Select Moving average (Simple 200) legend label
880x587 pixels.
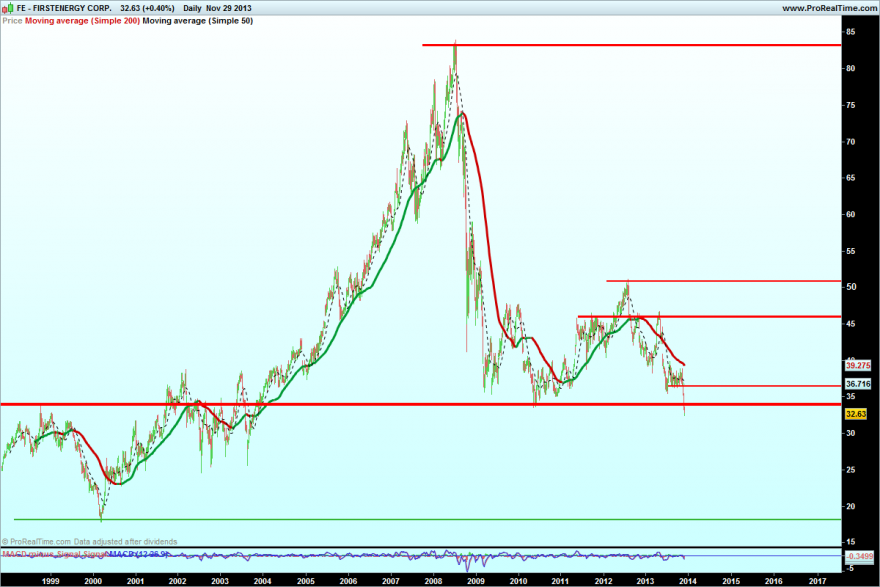[82, 21]
